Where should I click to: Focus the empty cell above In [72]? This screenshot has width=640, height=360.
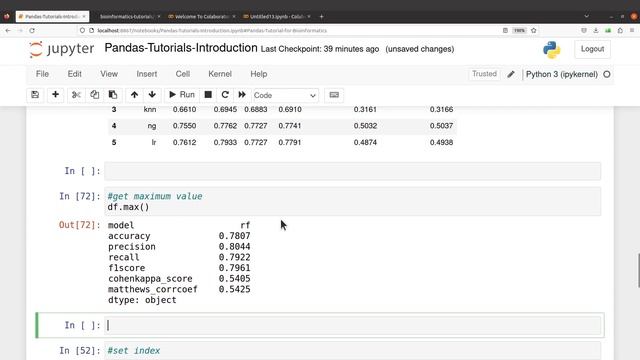[353, 171]
